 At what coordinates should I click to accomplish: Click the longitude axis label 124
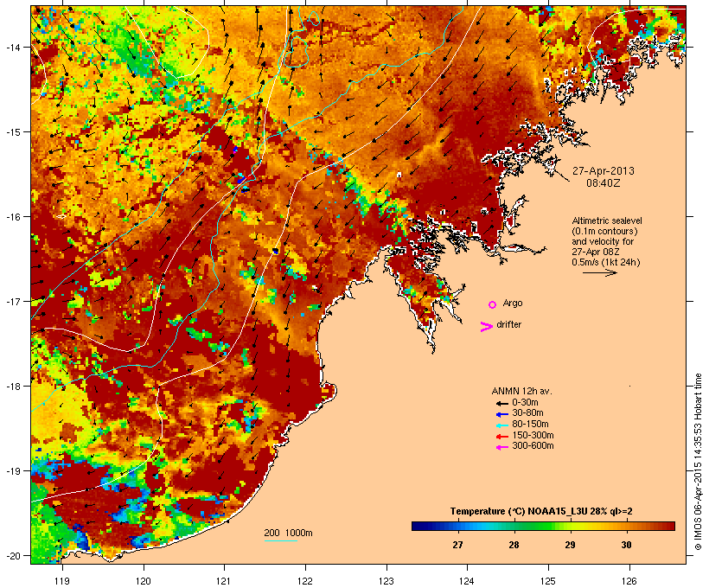(467, 581)
